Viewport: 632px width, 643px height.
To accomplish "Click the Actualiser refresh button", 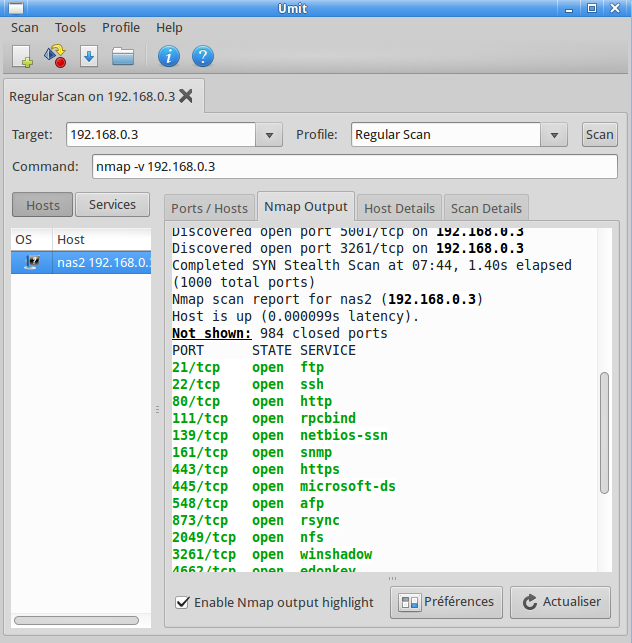I will tap(560, 602).
